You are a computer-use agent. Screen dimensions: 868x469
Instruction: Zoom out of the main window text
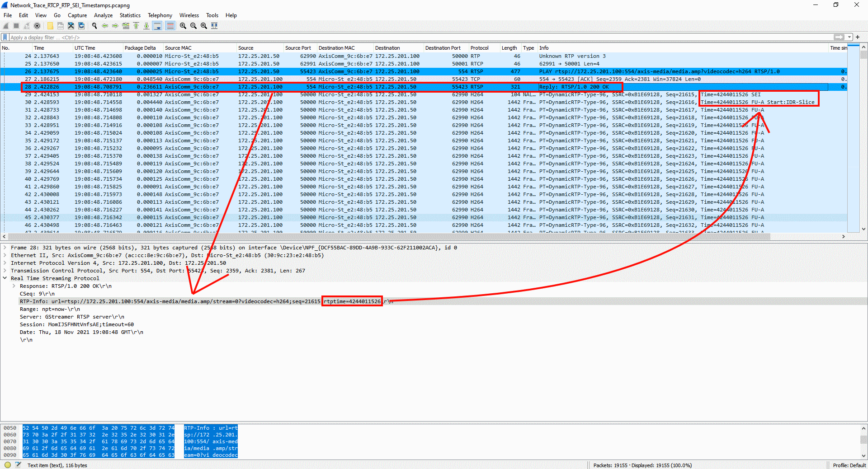[193, 26]
